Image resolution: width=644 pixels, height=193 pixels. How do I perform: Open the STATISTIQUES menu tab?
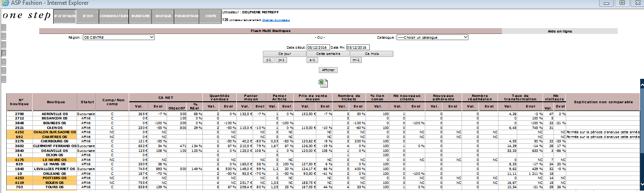(65, 16)
